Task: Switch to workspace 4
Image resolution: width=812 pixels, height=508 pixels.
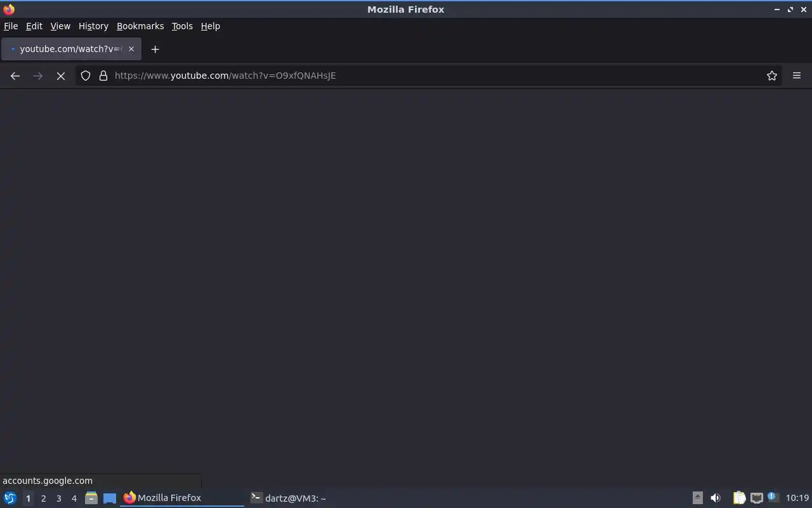Action: tap(74, 498)
